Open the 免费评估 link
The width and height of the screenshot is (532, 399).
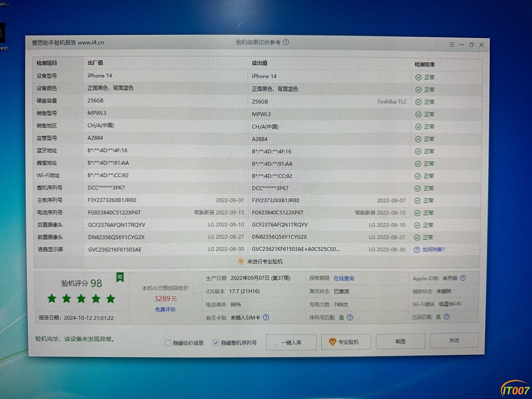[165, 309]
